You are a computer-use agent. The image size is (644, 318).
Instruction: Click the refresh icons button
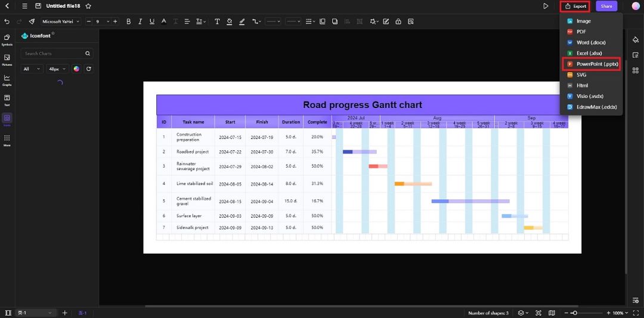click(x=88, y=69)
